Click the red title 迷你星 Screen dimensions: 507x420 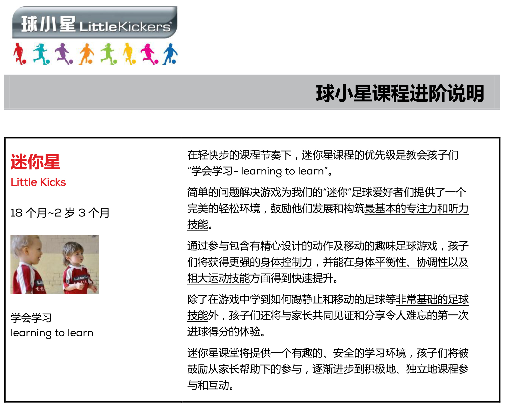tap(35, 162)
